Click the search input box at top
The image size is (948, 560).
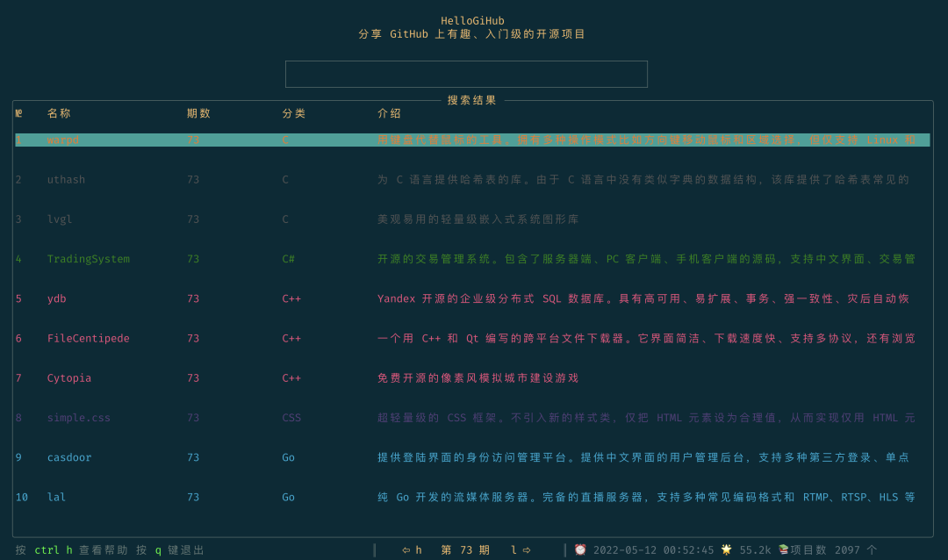coord(465,74)
